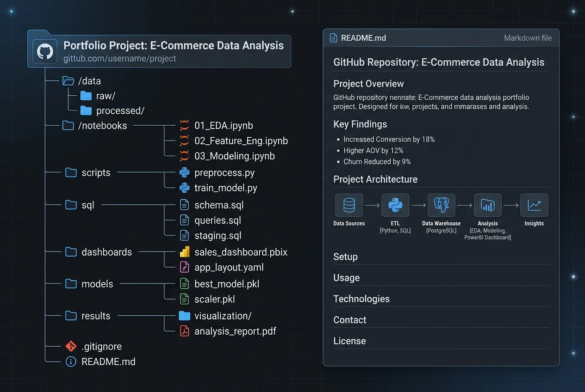585x392 pixels.
Task: Click the Project Overview heading
Action: click(369, 84)
